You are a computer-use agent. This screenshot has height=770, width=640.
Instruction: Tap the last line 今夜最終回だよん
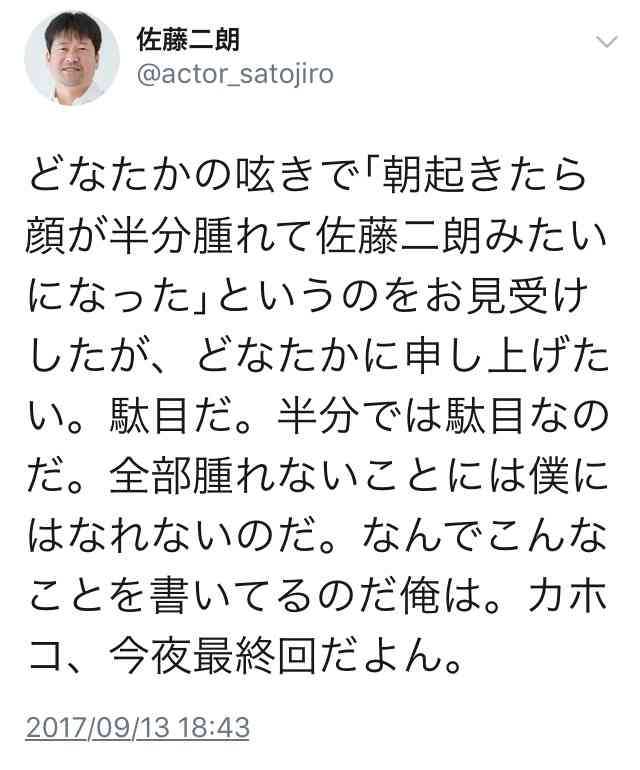click(246, 657)
